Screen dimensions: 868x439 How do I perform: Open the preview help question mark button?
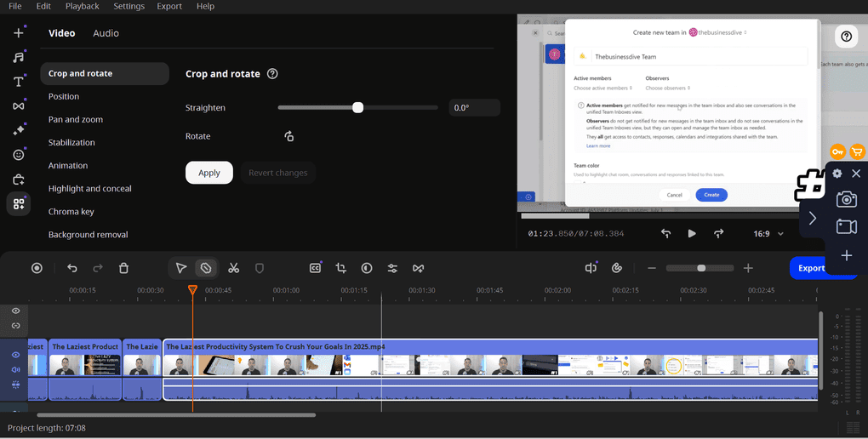[x=847, y=37]
